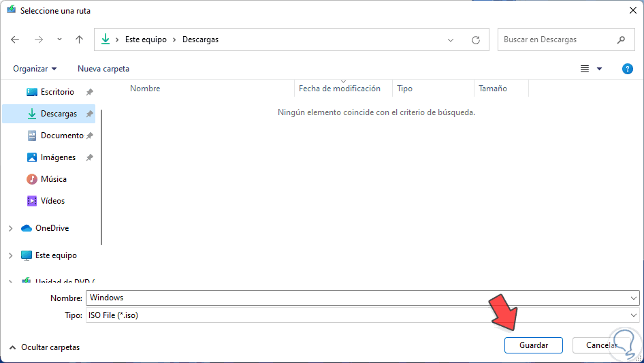Click the pin icon beside Documentos
644x363 pixels.
[x=90, y=136]
